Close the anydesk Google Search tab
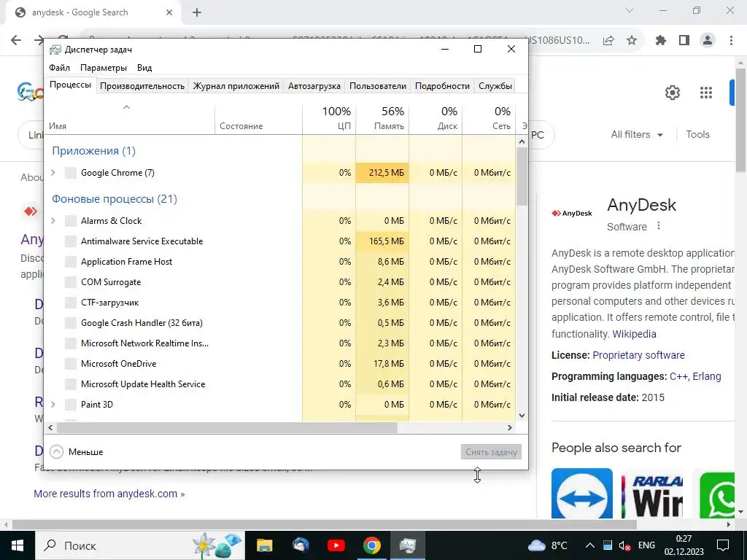This screenshot has height=560, width=747. tap(169, 13)
